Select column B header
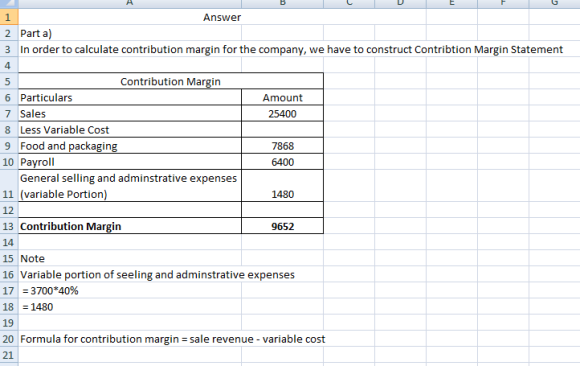 [283, 4]
